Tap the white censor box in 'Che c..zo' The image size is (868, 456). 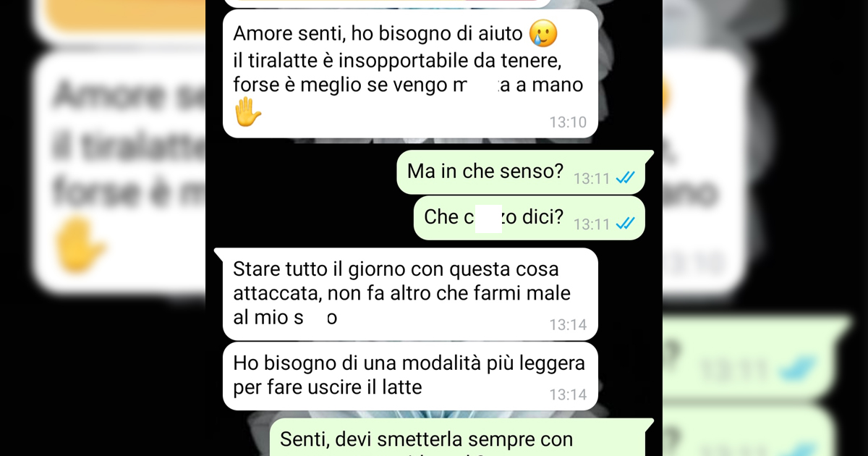[490, 218]
